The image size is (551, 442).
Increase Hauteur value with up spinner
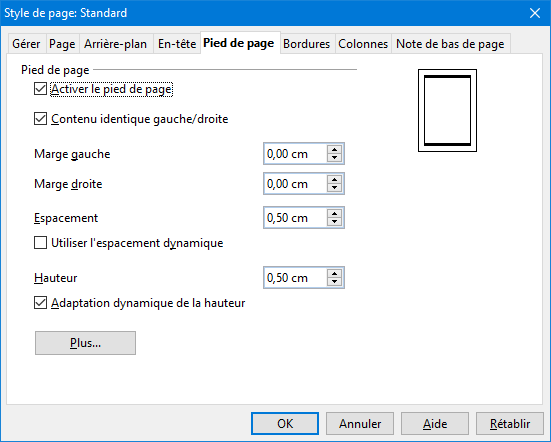point(335,274)
